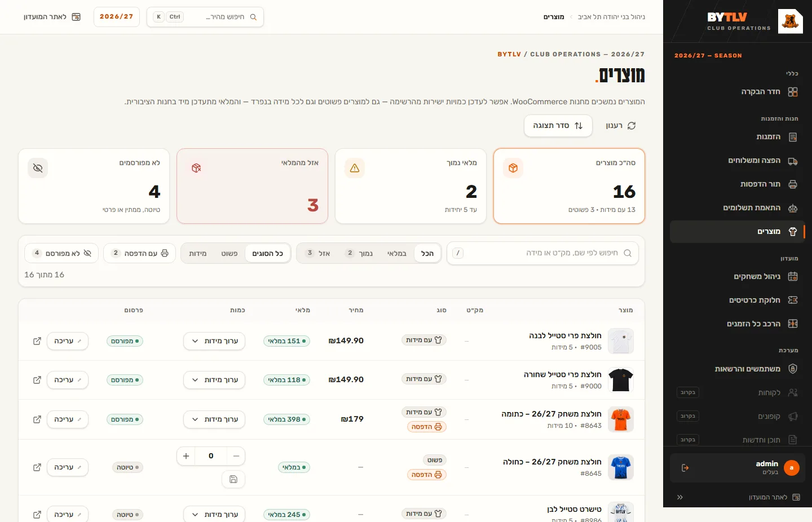This screenshot has width=812, height=522.
Task: Switch to פשוט product type tab
Action: pyautogui.click(x=230, y=253)
